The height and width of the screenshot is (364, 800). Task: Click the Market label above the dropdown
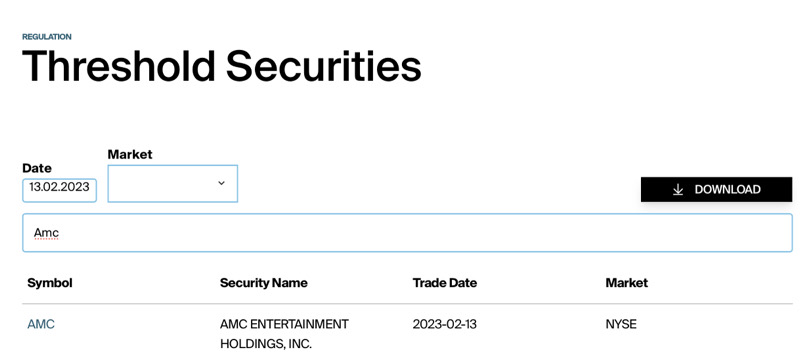pos(130,154)
